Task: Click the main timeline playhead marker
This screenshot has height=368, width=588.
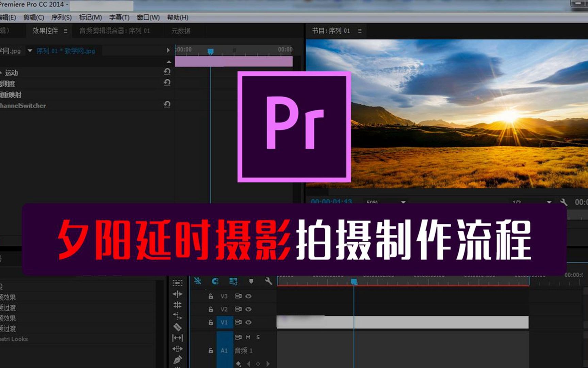Action: (354, 281)
